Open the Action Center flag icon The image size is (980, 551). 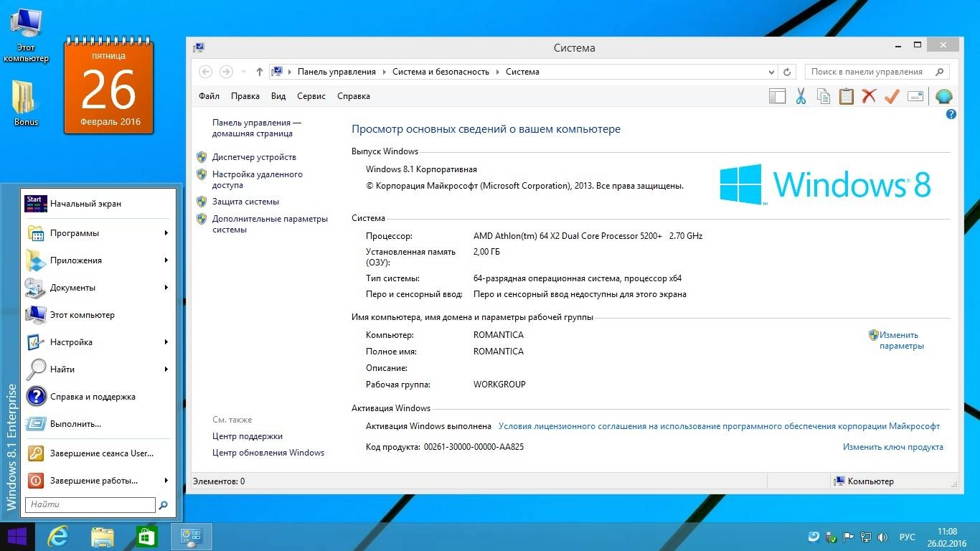pyautogui.click(x=849, y=537)
